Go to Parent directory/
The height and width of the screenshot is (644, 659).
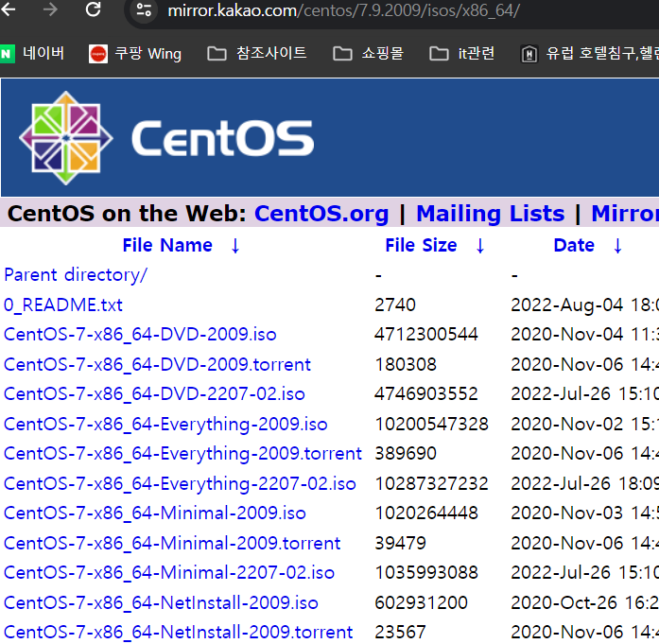pyautogui.click(x=76, y=275)
